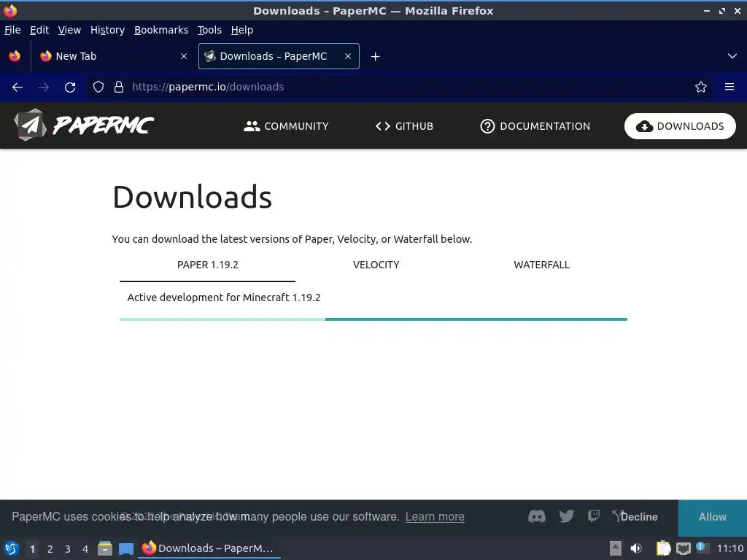This screenshot has height=560, width=747.
Task: Open the DOCUMENTATION navigation link
Action: 535,126
